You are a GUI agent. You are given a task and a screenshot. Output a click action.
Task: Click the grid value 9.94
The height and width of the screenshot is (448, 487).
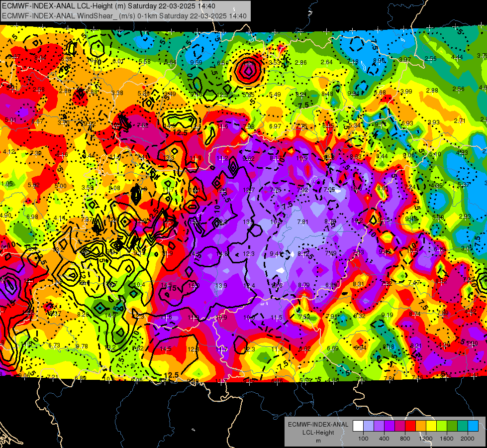point(354,93)
